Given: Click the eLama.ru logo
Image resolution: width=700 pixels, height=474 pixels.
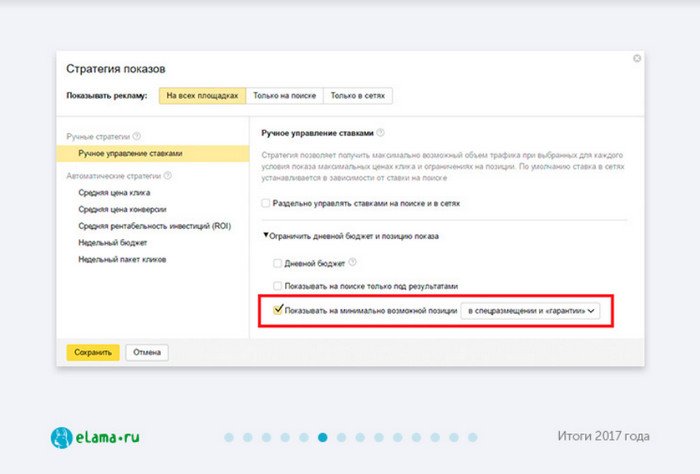Looking at the screenshot, I should coord(95,437).
